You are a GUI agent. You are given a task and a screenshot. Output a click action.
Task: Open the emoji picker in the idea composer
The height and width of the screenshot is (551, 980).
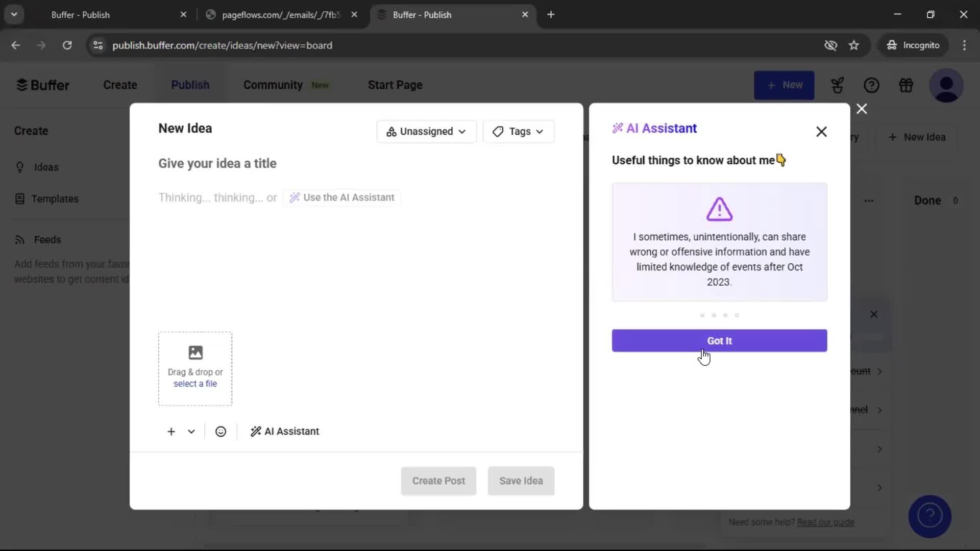point(220,431)
